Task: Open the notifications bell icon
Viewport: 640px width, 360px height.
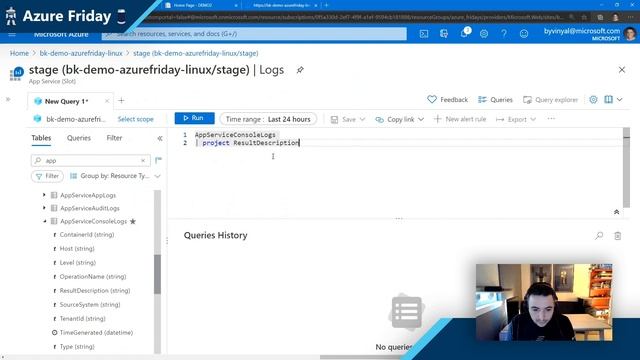Action: coord(464,33)
